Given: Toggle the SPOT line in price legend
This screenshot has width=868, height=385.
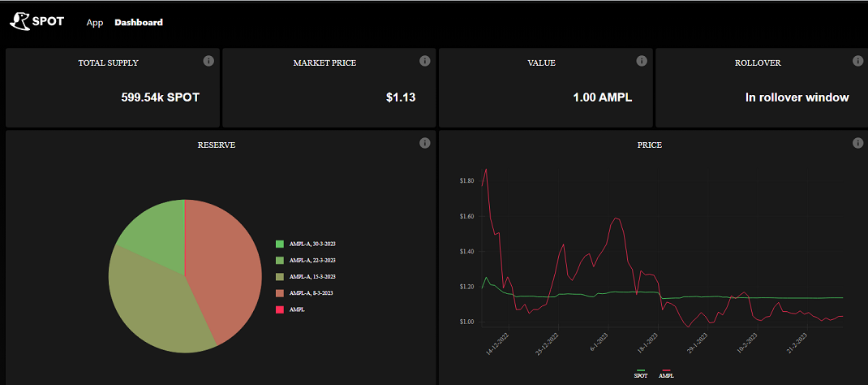Looking at the screenshot, I should (x=641, y=374).
